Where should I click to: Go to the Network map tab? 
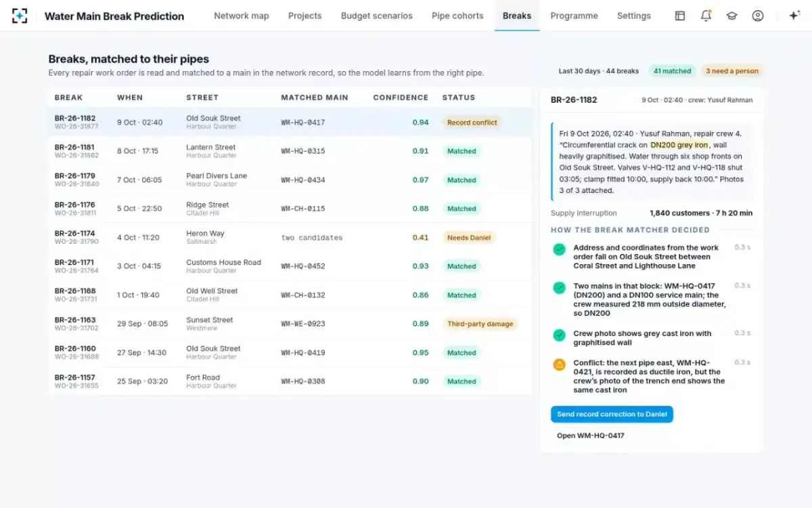tap(241, 16)
